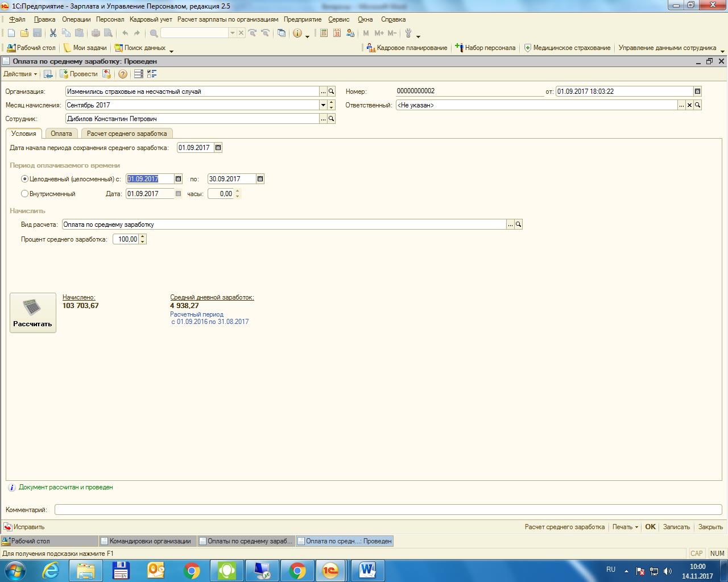Open the calendar for the start date (с) field

coord(178,178)
